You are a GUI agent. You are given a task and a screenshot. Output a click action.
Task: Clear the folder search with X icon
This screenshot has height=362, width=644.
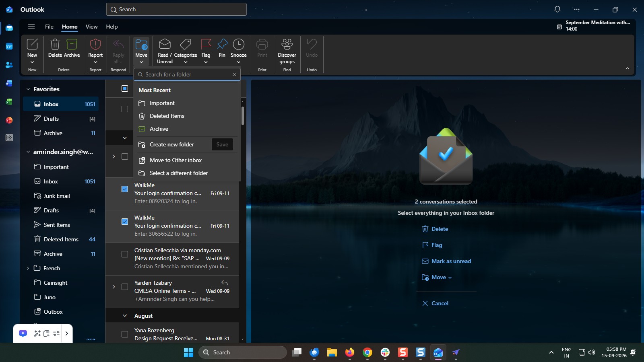(x=234, y=74)
